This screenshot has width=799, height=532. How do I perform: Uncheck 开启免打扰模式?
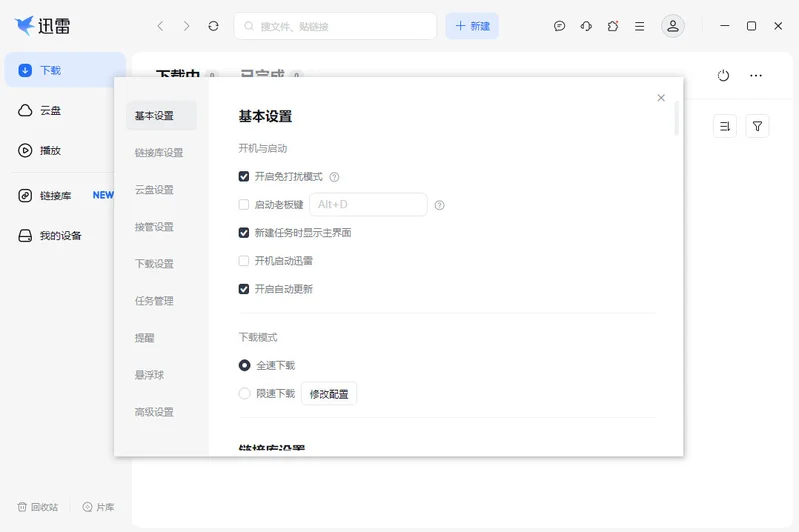pyautogui.click(x=244, y=176)
